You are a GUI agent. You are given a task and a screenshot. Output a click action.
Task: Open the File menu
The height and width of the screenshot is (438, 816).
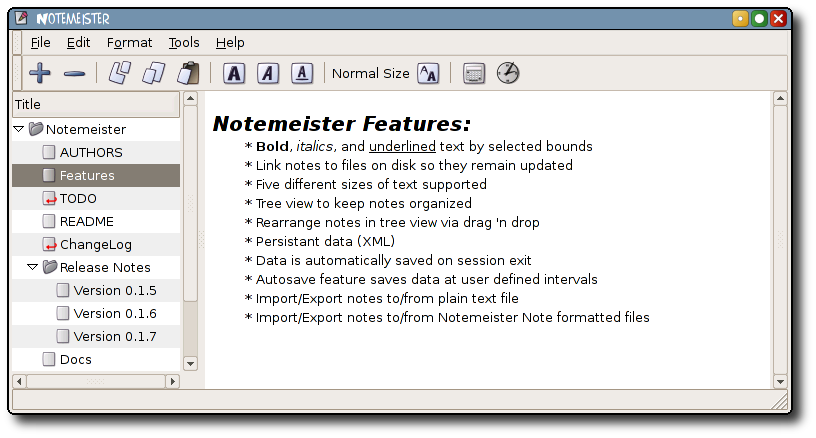pyautogui.click(x=41, y=43)
